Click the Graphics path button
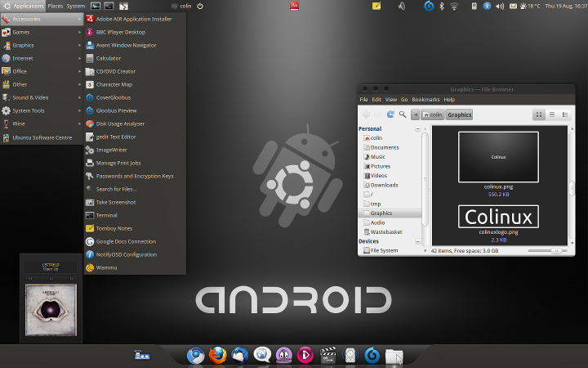Image resolution: width=588 pixels, height=368 pixels. click(459, 115)
